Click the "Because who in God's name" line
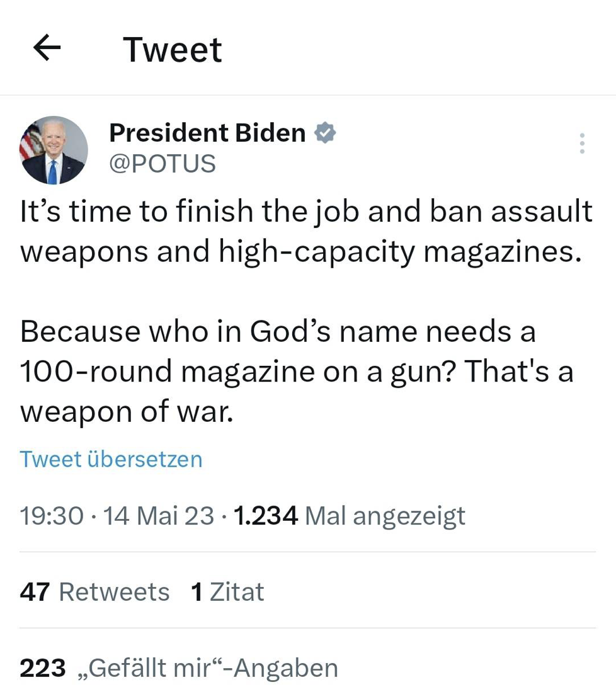Image resolution: width=616 pixels, height=699 pixels. pos(278,331)
